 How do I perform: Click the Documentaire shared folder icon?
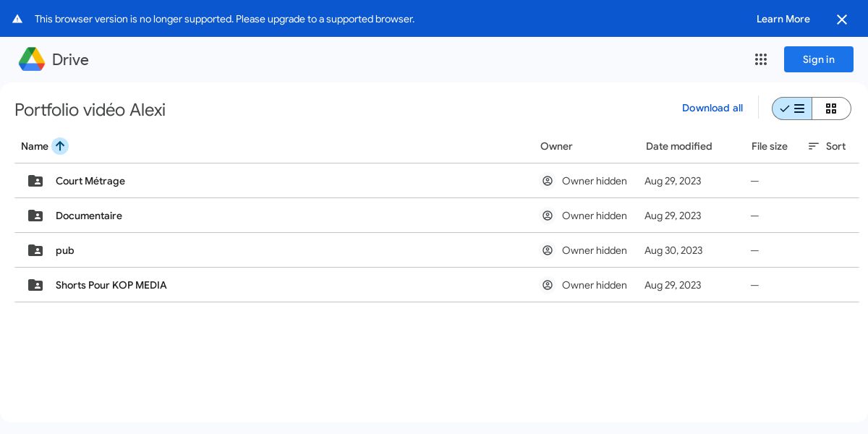point(35,216)
